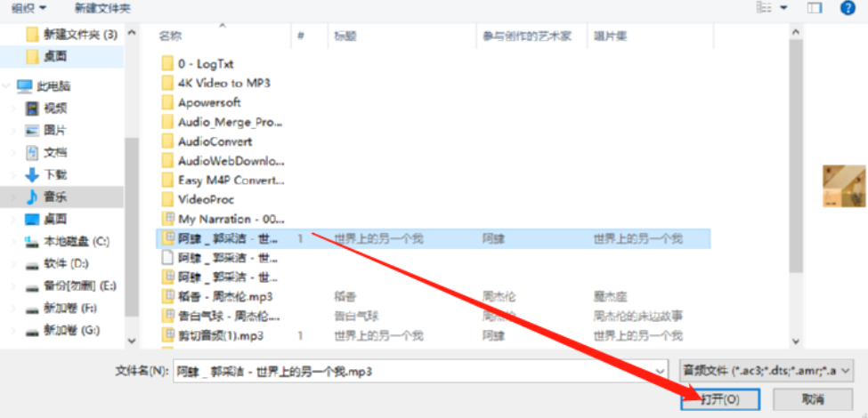Click the file list vertical scrollbar
This screenshot has width=868, height=418.
796,155
